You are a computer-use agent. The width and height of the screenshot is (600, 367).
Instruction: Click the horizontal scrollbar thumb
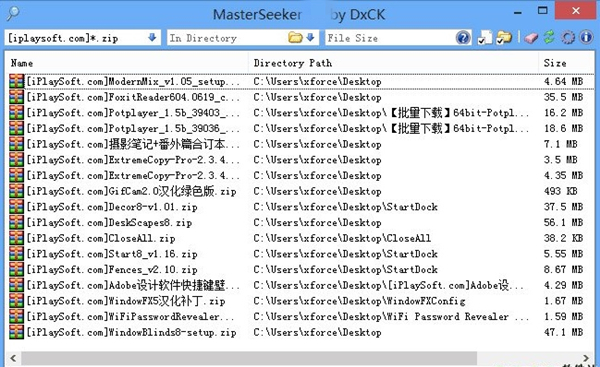(x=249, y=359)
